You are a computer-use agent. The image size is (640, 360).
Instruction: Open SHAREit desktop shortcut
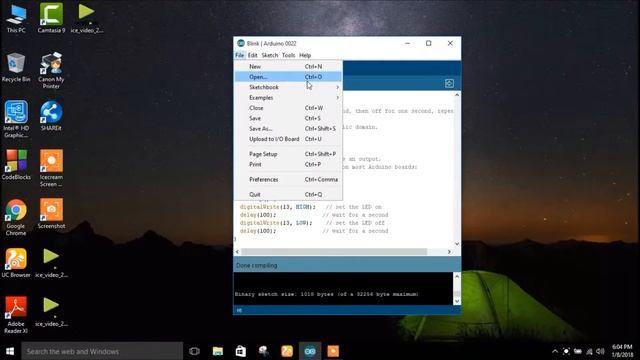(x=51, y=116)
